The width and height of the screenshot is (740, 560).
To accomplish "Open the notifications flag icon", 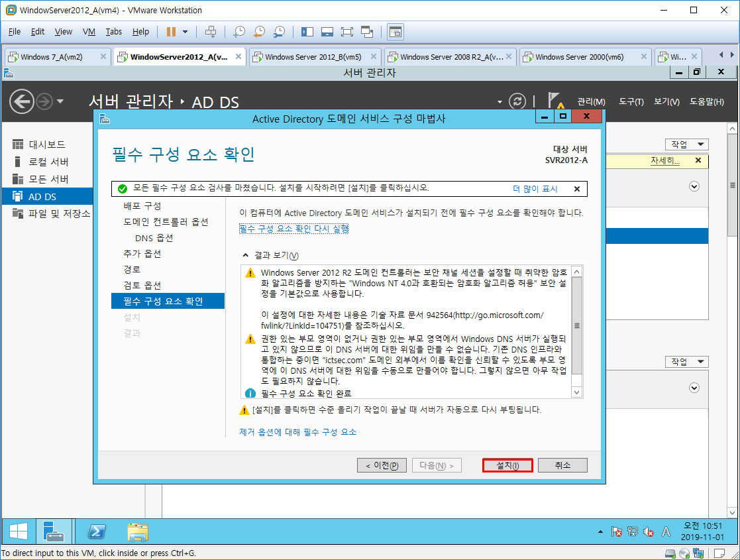I will (x=555, y=101).
